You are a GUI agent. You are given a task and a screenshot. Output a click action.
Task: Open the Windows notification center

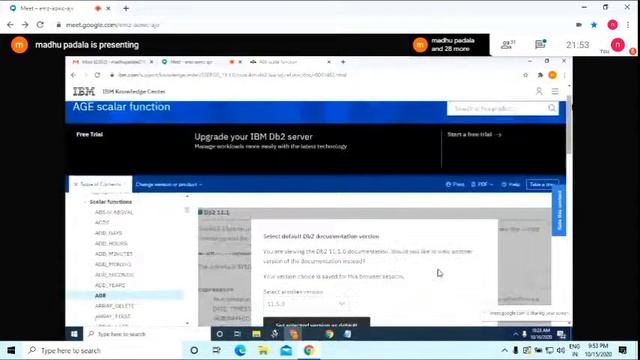[x=622, y=350]
